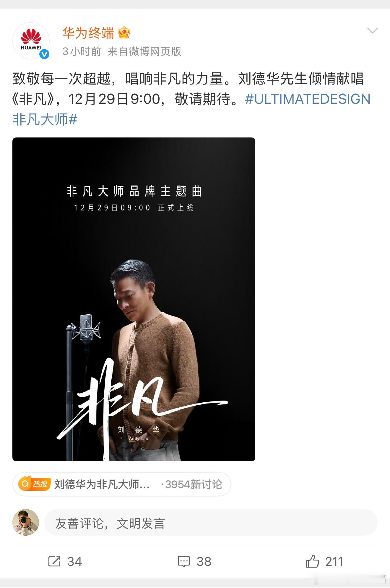Click the crown member icon beside username
Viewport: 390px width, 588px height.
(x=124, y=33)
